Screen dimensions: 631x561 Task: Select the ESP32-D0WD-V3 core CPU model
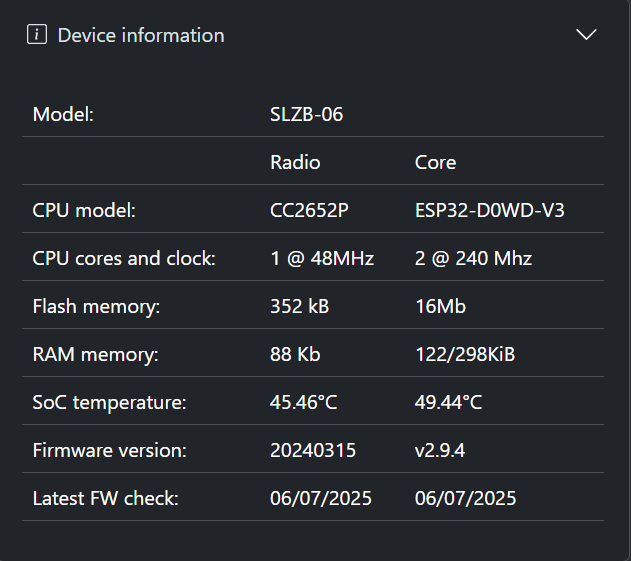[489, 210]
